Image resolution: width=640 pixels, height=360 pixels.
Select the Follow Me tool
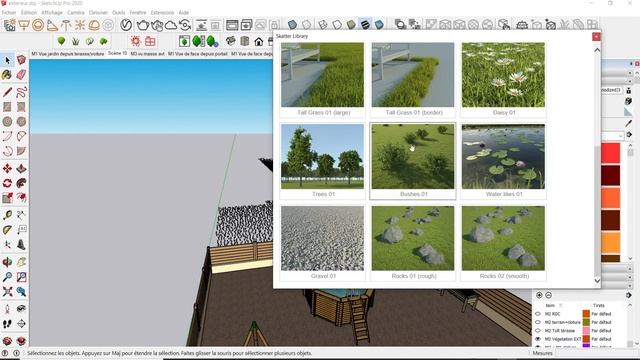(x=21, y=183)
